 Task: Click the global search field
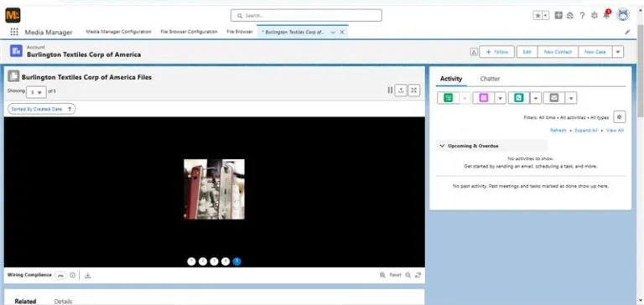(306, 16)
